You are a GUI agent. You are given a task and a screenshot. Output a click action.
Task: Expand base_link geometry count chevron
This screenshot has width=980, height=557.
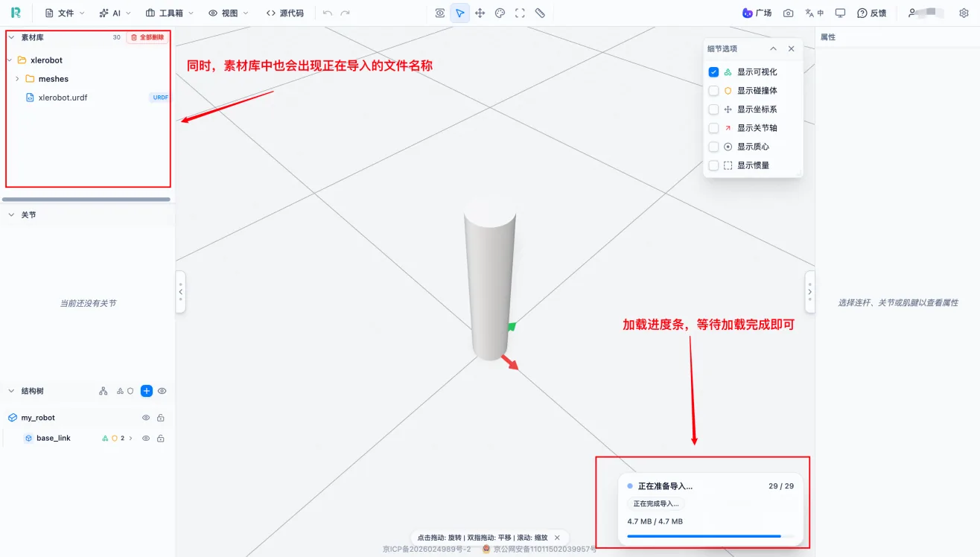point(130,439)
